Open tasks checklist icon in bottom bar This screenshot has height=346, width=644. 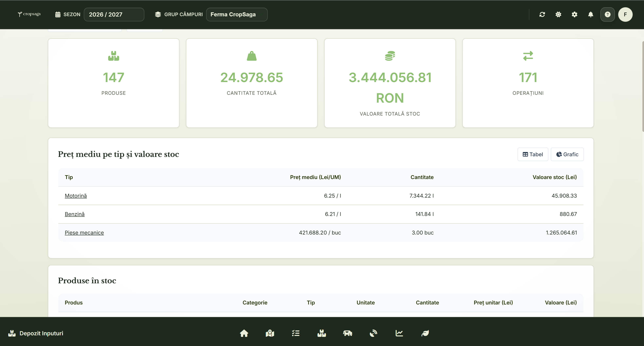point(296,333)
